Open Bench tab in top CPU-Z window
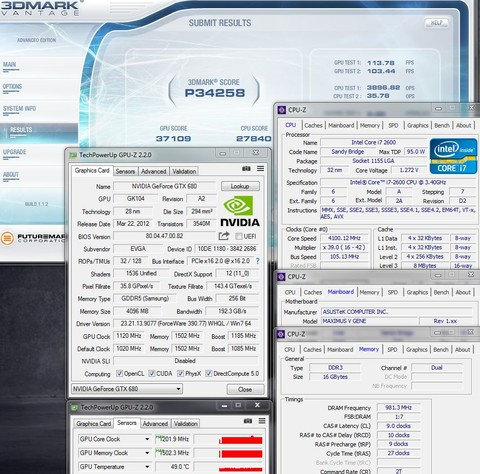The image size is (480, 474). (442, 126)
